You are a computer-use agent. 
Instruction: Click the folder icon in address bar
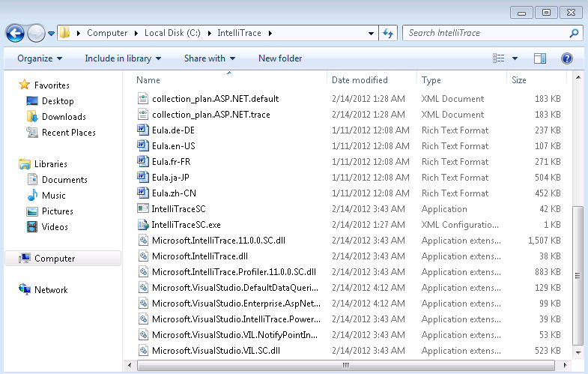tap(65, 33)
